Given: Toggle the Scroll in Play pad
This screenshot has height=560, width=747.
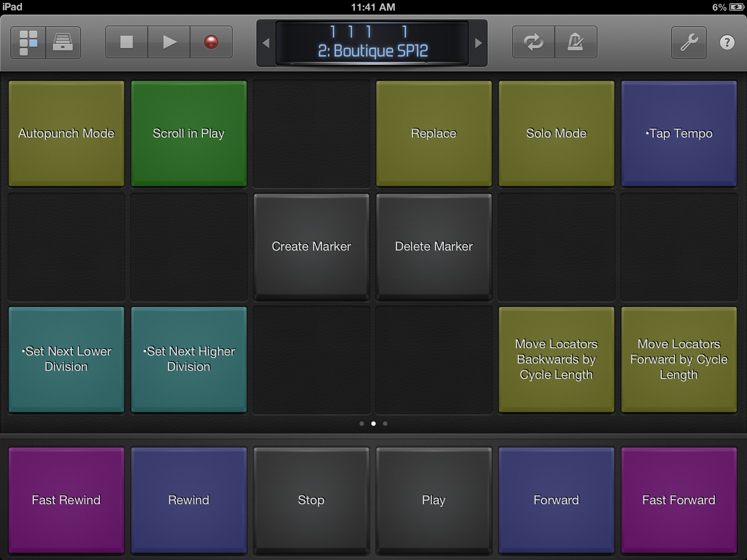Looking at the screenshot, I should point(189,133).
